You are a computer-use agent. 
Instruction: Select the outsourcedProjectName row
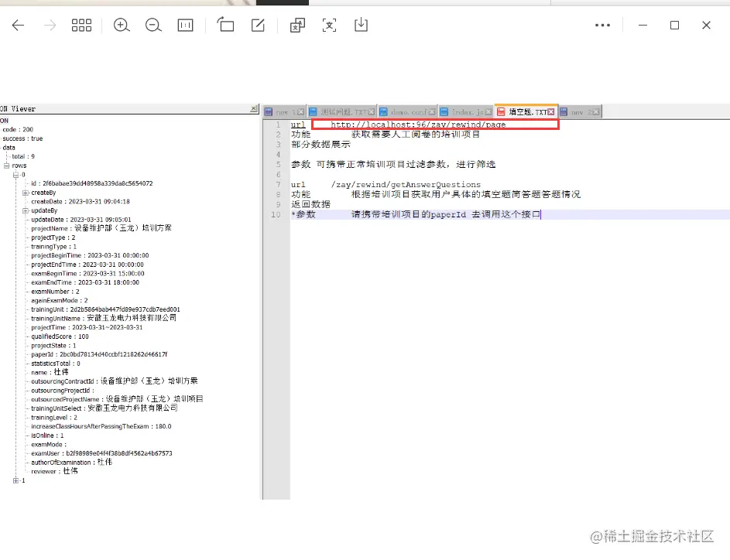[x=117, y=399]
